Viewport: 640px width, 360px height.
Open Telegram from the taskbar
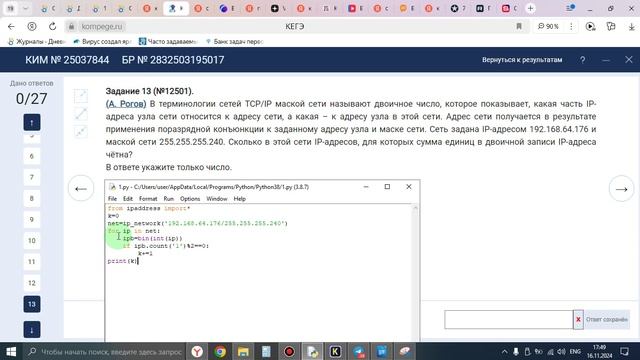(359, 351)
